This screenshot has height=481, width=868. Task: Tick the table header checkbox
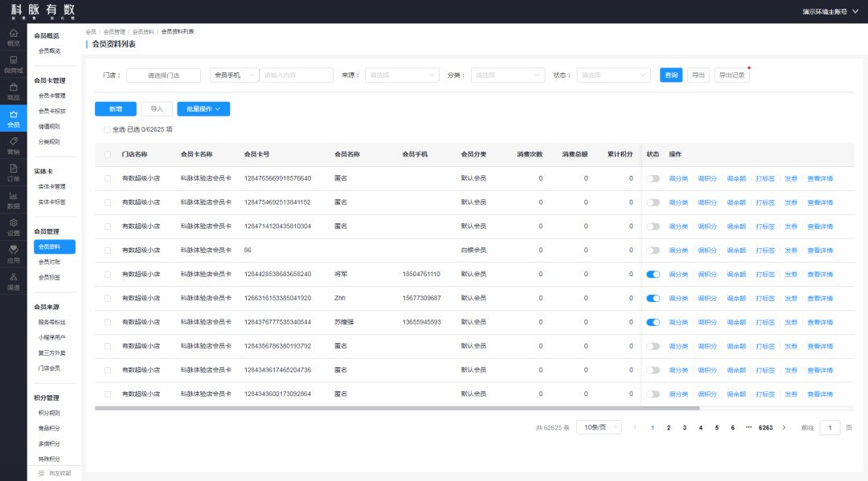(x=108, y=154)
